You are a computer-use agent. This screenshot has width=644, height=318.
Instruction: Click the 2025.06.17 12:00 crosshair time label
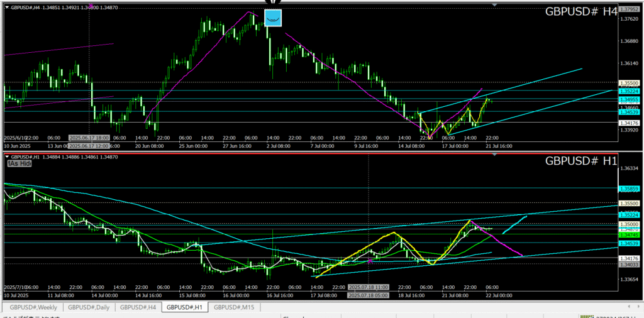[89, 138]
